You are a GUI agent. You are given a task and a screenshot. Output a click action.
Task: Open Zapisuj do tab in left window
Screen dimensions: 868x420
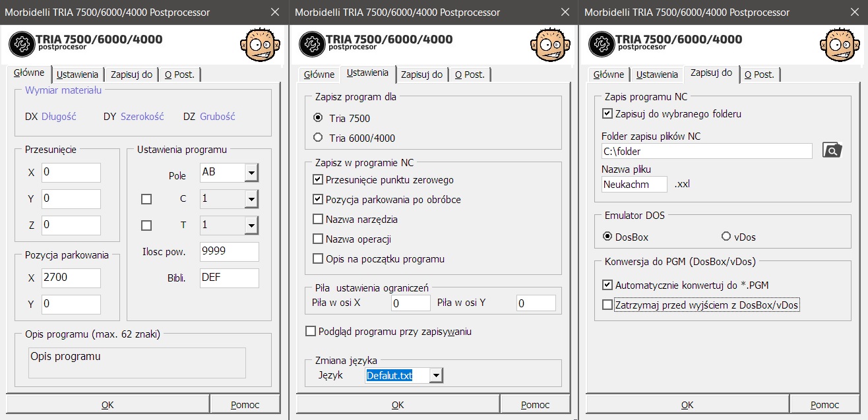pos(131,75)
